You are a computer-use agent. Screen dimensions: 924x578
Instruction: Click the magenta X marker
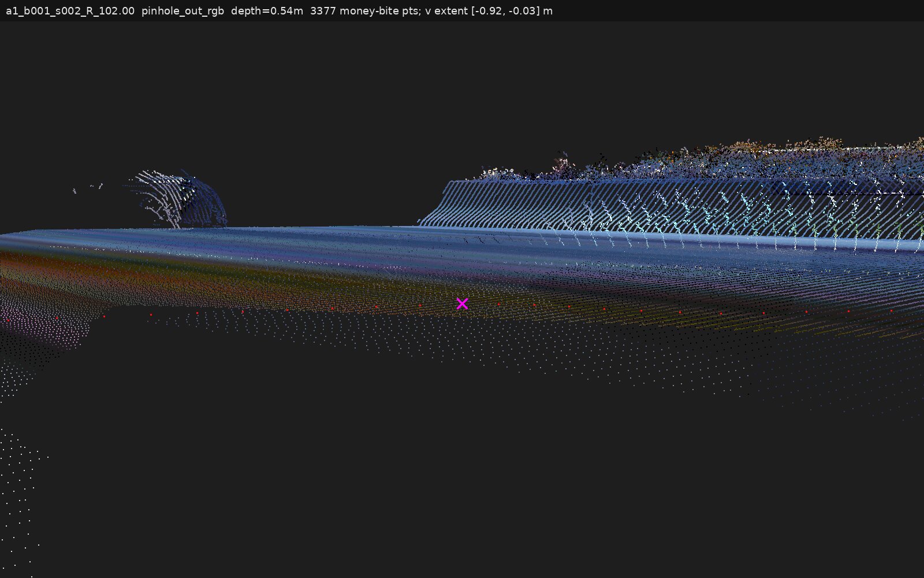pos(462,303)
